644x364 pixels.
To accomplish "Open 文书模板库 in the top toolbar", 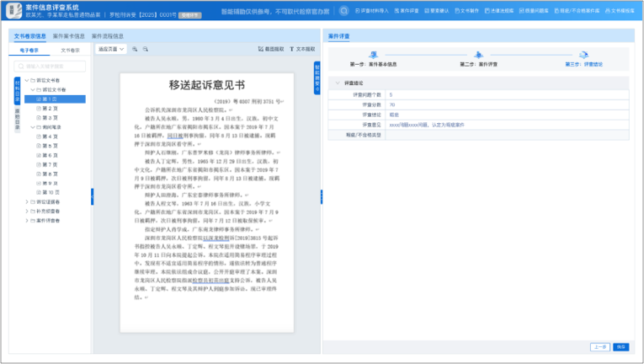I will click(x=620, y=11).
